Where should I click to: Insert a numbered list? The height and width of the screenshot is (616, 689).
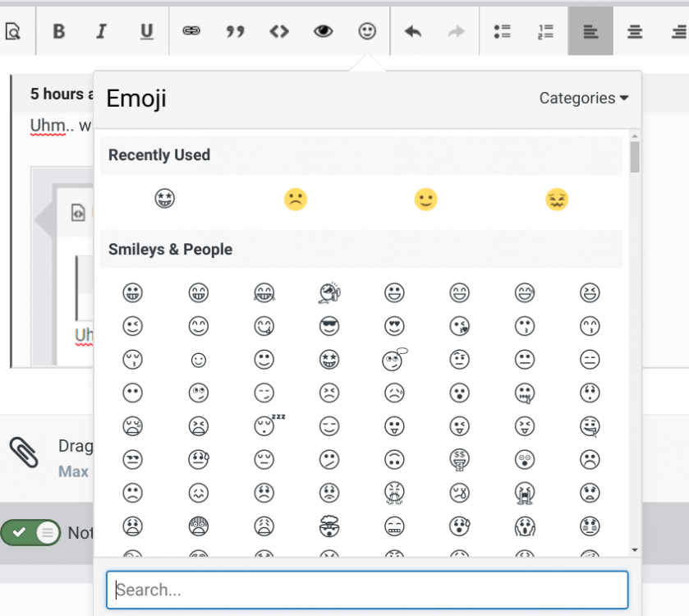point(546,31)
